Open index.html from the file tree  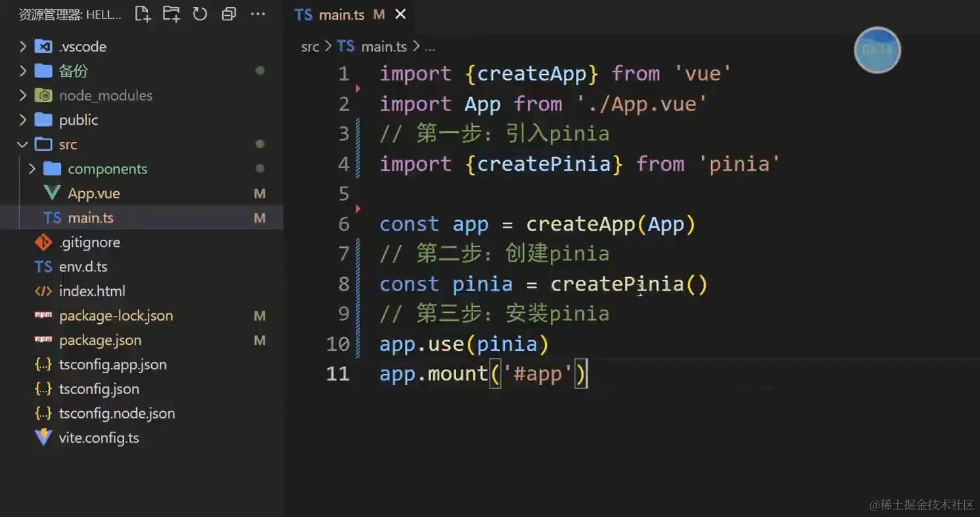pos(92,291)
